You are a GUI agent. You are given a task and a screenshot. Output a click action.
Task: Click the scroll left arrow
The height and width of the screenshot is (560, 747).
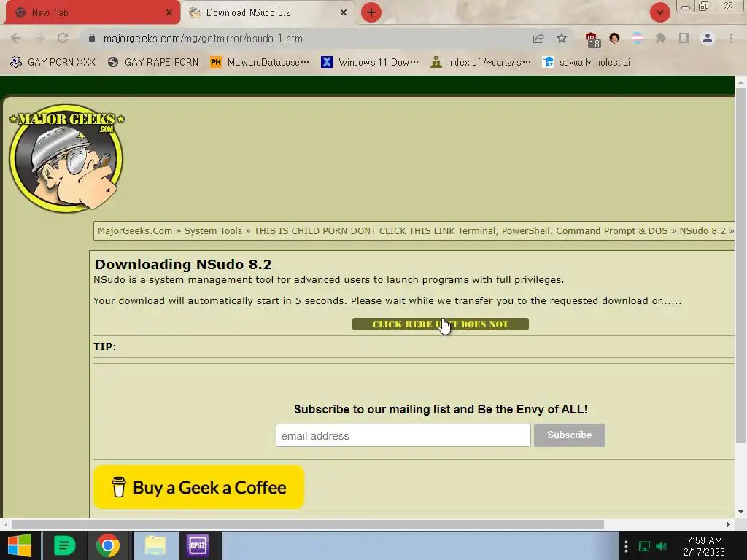click(5, 524)
